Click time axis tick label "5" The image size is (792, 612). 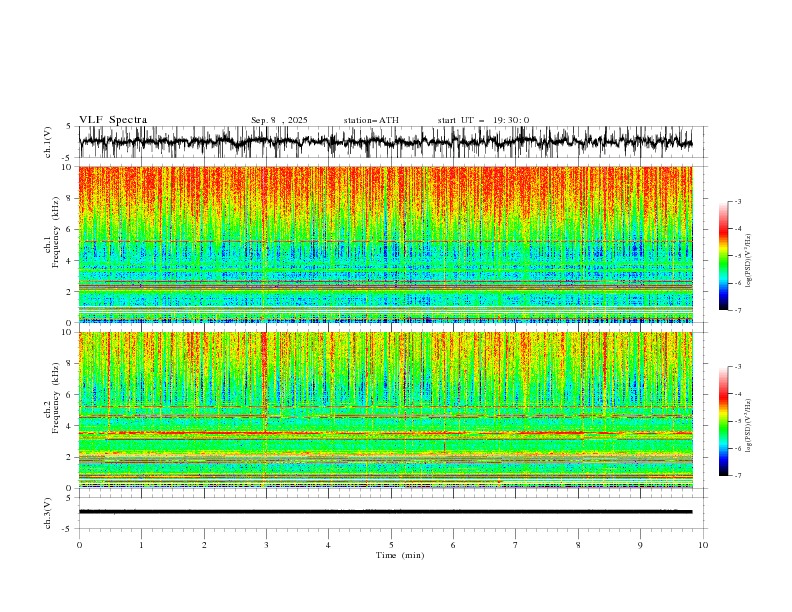(x=391, y=545)
